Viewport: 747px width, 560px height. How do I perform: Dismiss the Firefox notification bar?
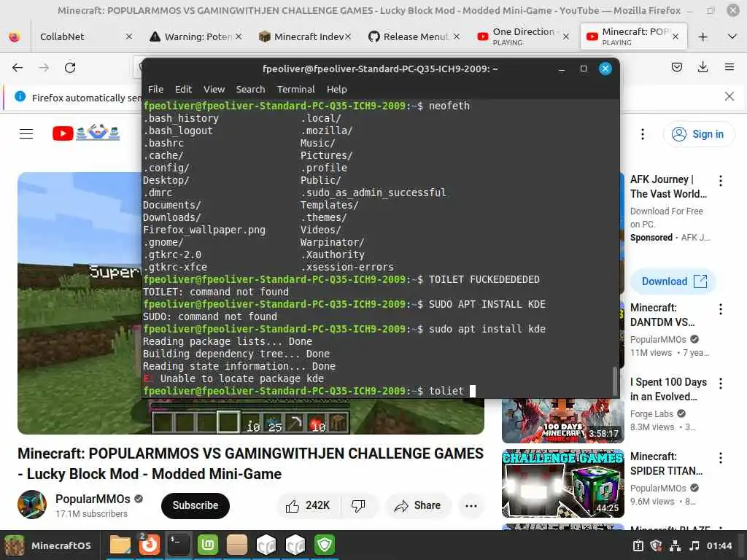pos(729,97)
